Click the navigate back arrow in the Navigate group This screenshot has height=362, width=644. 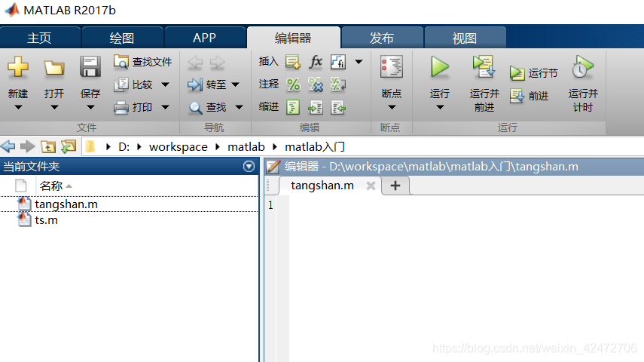[x=195, y=63]
